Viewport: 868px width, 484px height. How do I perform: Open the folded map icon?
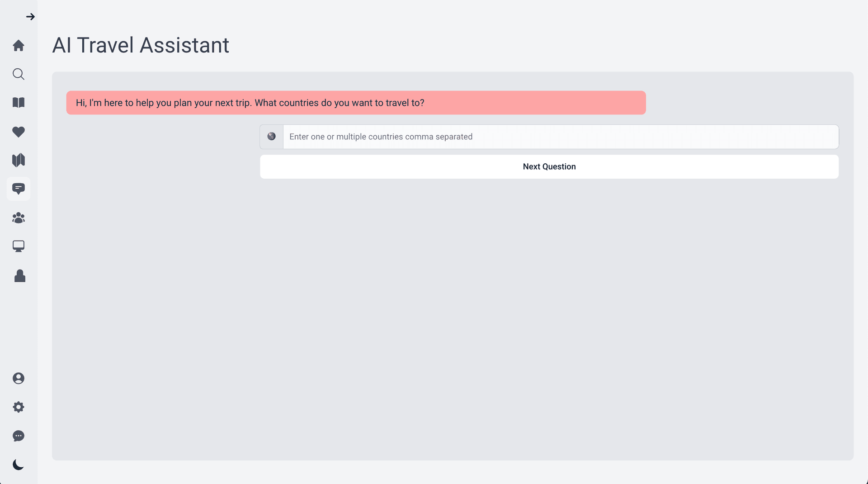coord(19,160)
